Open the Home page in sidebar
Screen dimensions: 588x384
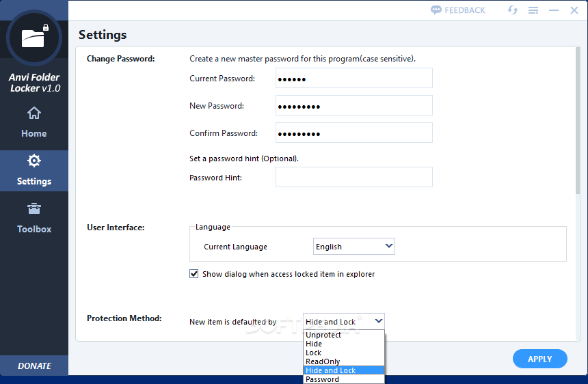[34, 122]
